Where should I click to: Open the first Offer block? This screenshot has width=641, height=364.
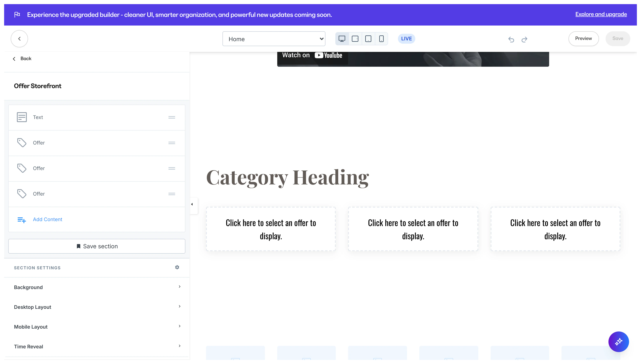tap(39, 143)
